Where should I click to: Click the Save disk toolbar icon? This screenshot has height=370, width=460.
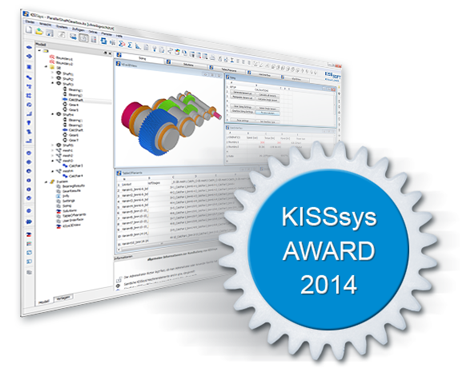point(50,33)
